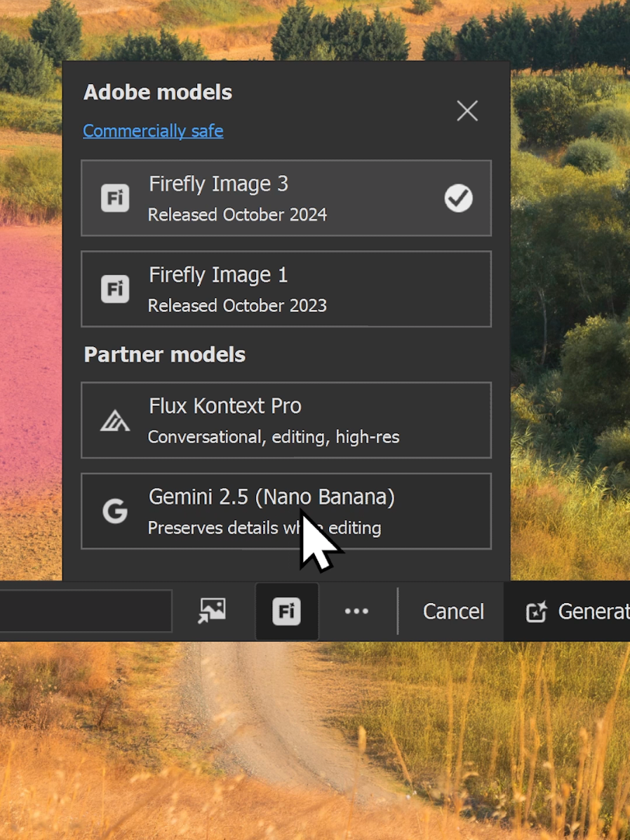Viewport: 630px width, 840px height.
Task: Click the Google G logo icon
Action: pos(115,511)
